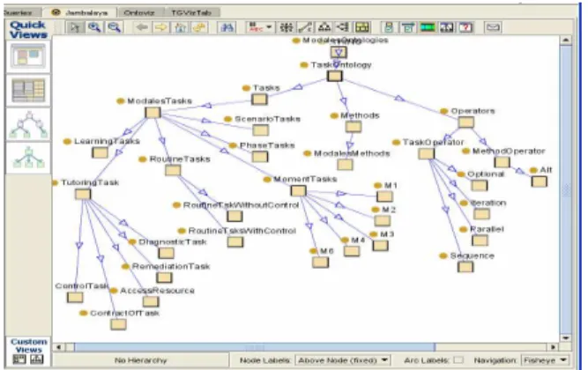Select the pointer selection tool
The width and height of the screenshot is (588, 370).
(76, 27)
